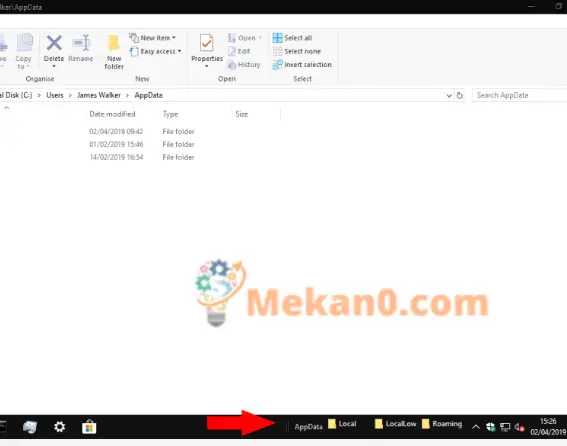Click the Rename tool in Organise group

click(x=81, y=48)
